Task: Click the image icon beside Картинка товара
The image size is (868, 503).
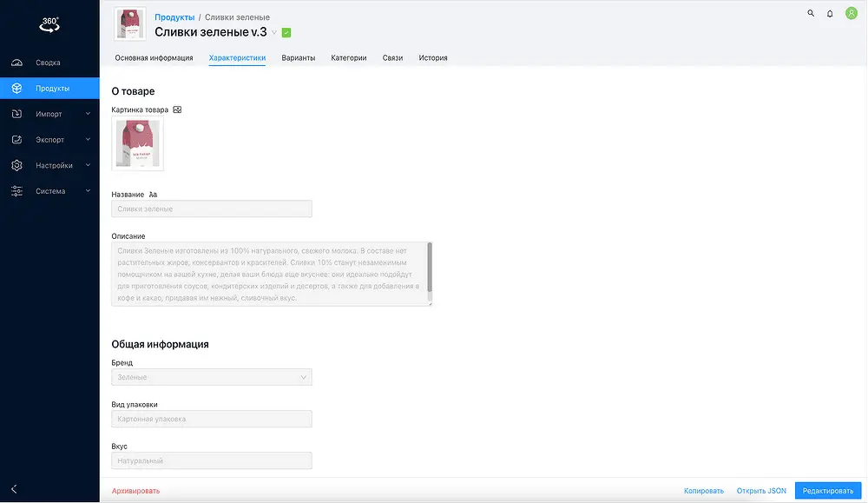Action: point(177,110)
